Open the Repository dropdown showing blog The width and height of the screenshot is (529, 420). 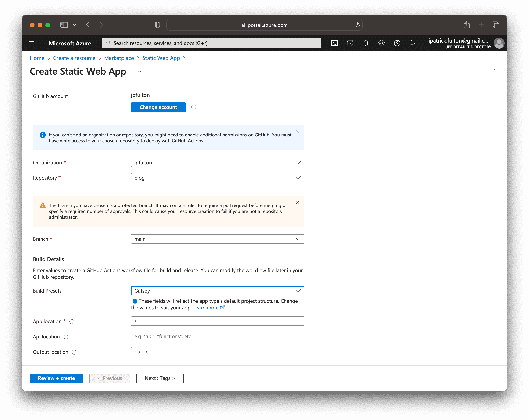pyautogui.click(x=217, y=178)
